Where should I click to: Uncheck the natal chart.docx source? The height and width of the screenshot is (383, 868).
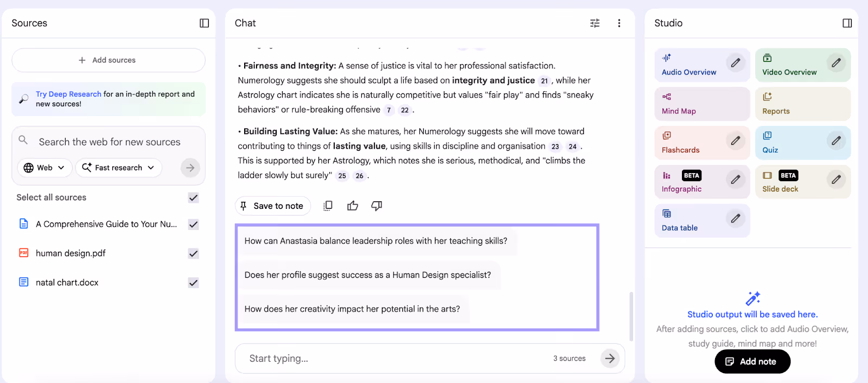(x=193, y=283)
